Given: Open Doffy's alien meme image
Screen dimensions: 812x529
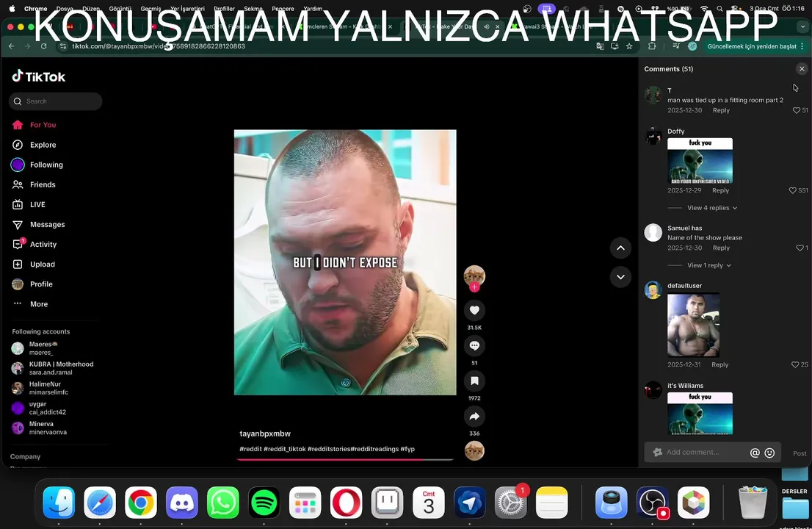Looking at the screenshot, I should pos(700,161).
